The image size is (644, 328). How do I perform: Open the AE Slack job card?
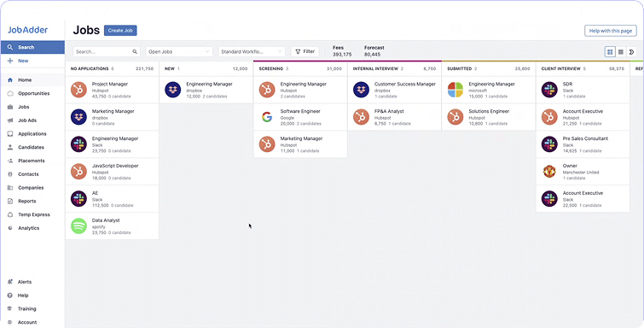(112, 199)
